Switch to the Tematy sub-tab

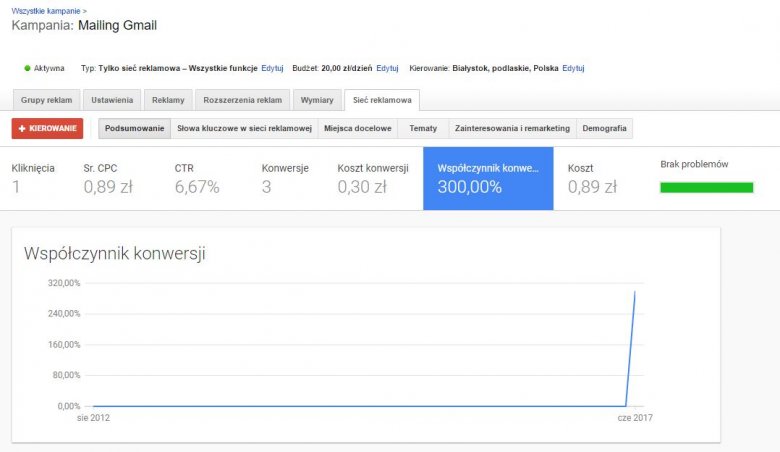click(423, 128)
